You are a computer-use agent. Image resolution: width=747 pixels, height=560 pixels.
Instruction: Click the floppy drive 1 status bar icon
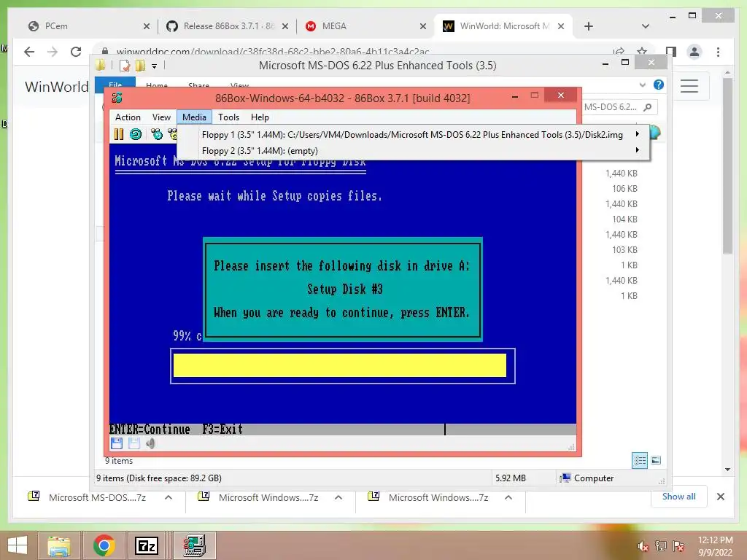click(x=117, y=443)
